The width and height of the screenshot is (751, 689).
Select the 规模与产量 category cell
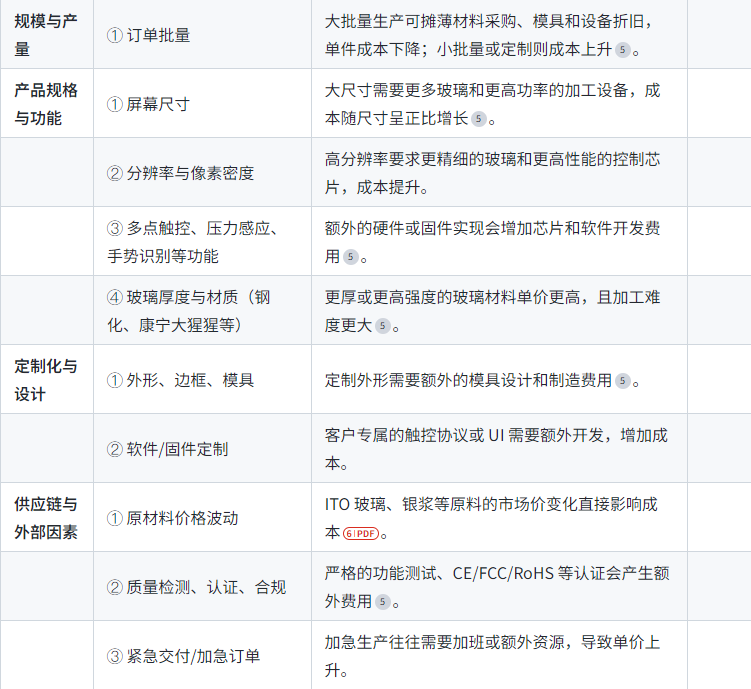(x=46, y=35)
